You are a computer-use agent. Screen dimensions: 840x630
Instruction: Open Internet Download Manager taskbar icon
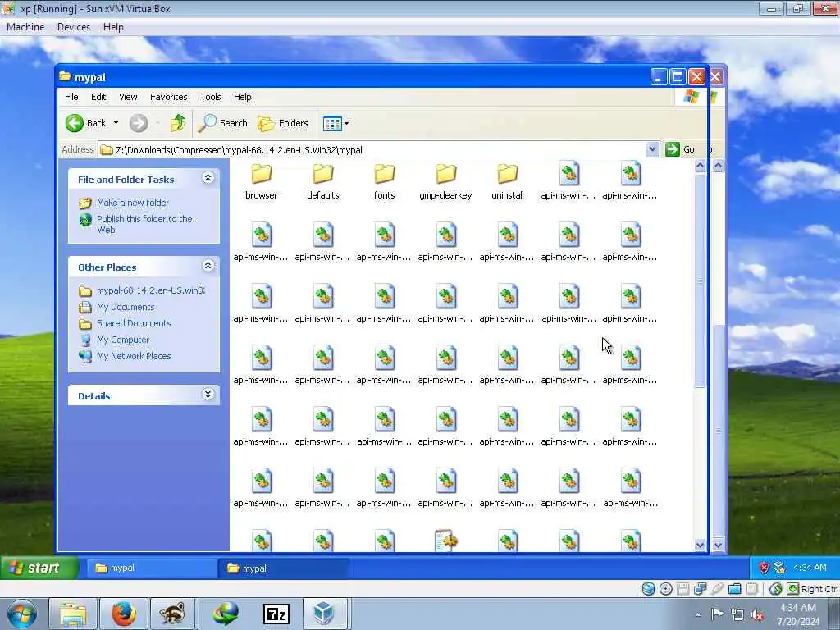(226, 614)
